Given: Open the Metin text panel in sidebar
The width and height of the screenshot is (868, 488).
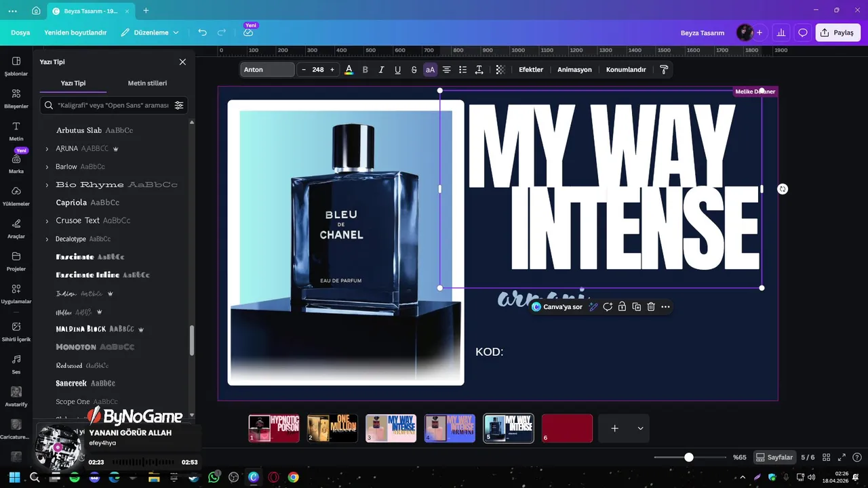Looking at the screenshot, I should pyautogui.click(x=16, y=131).
